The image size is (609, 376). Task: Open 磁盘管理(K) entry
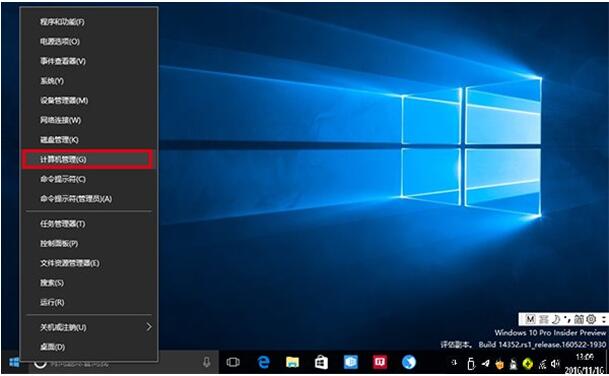click(x=89, y=139)
